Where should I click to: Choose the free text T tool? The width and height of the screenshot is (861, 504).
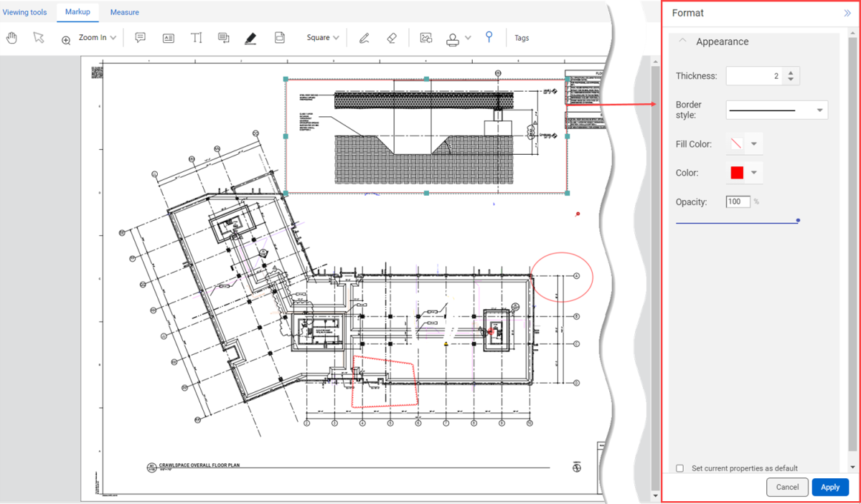coord(196,37)
